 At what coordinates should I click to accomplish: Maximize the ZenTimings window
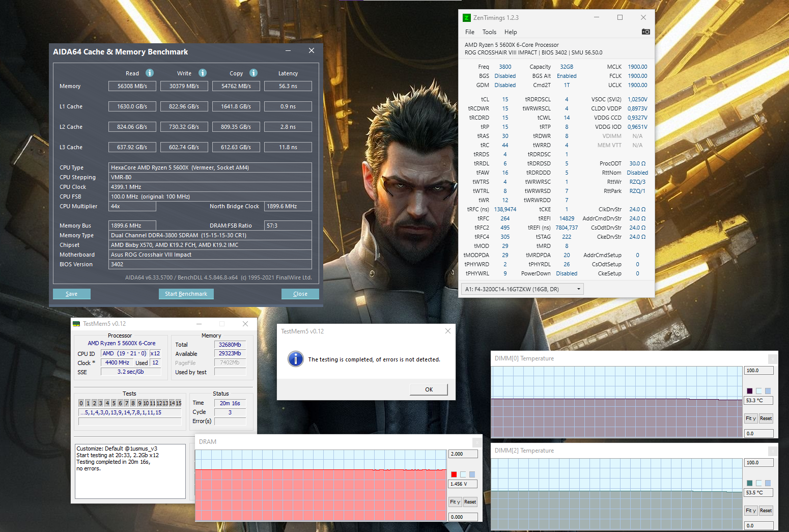click(x=620, y=17)
